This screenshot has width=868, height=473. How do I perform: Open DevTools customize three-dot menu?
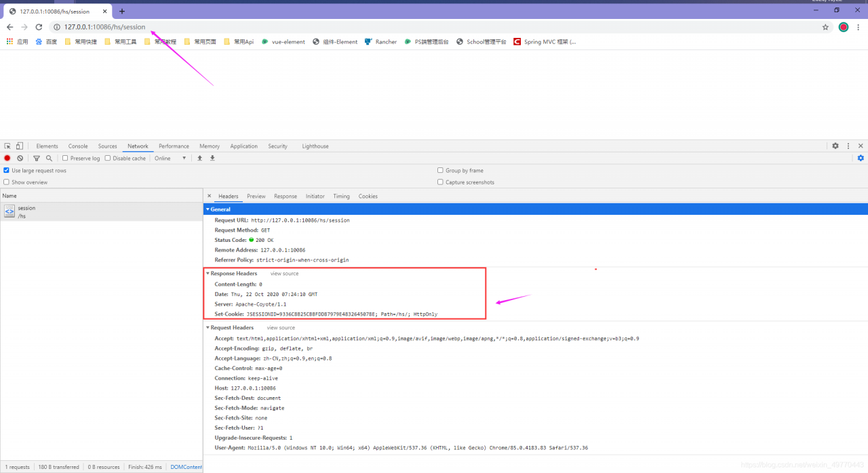click(848, 146)
